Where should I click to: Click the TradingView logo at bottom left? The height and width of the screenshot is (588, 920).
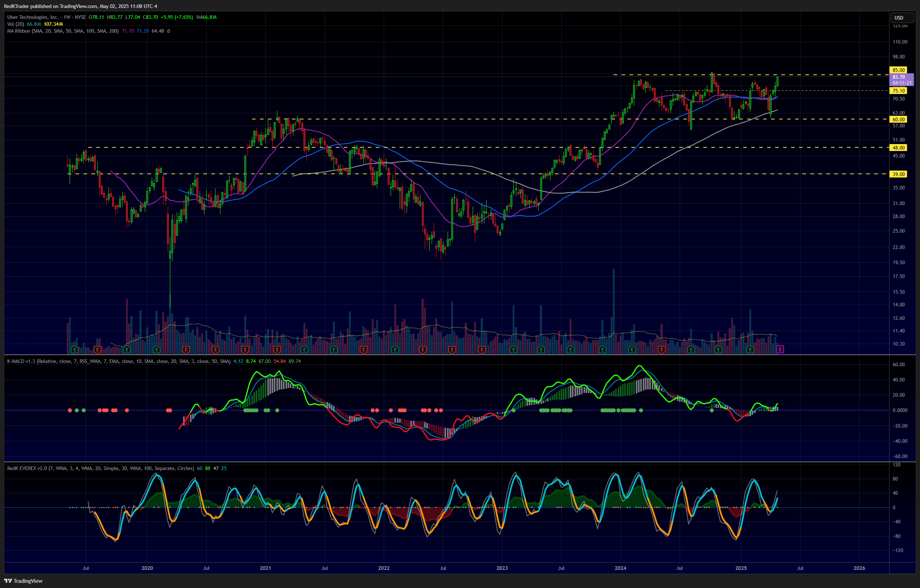[x=23, y=581]
